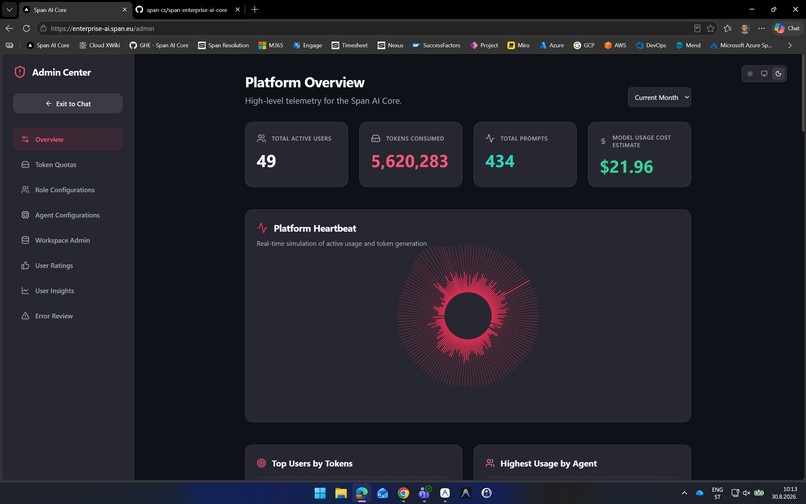806x504 pixels.
Task: Click the 5,620,283 tokens value
Action: (x=410, y=161)
